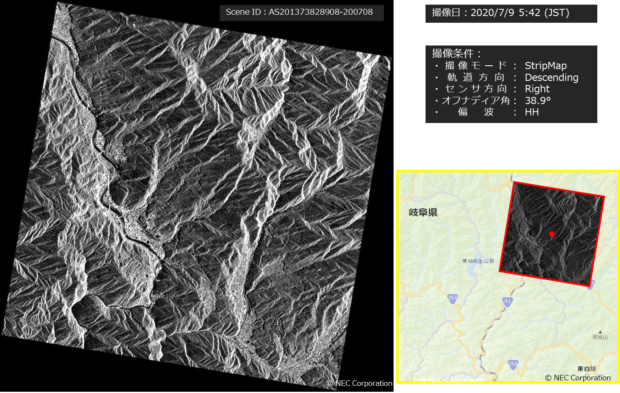620x393 pixels.
Task: Select the Descending orbit direction value
Action: 551,77
